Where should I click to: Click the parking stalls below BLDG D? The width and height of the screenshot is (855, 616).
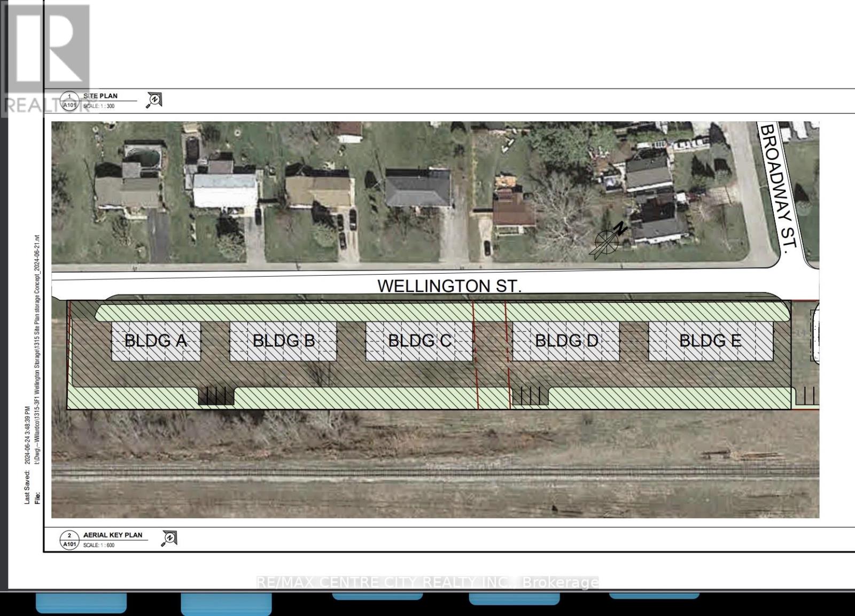529,396
